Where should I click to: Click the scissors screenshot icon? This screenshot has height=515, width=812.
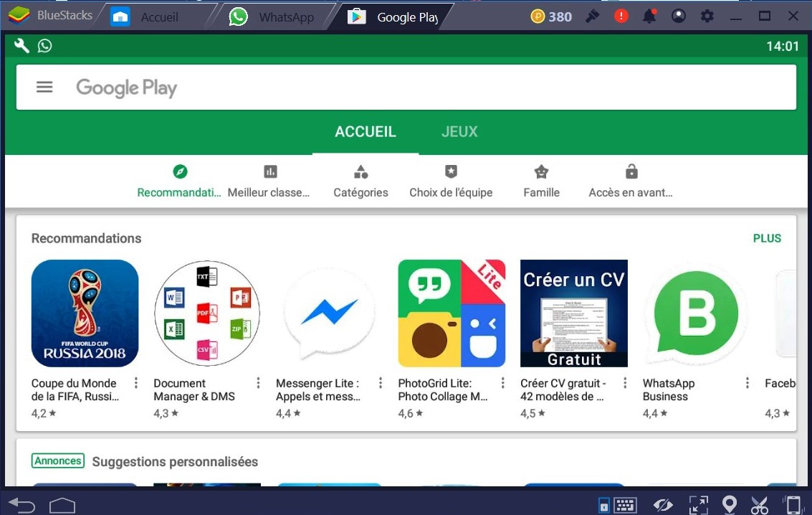pyautogui.click(x=760, y=505)
